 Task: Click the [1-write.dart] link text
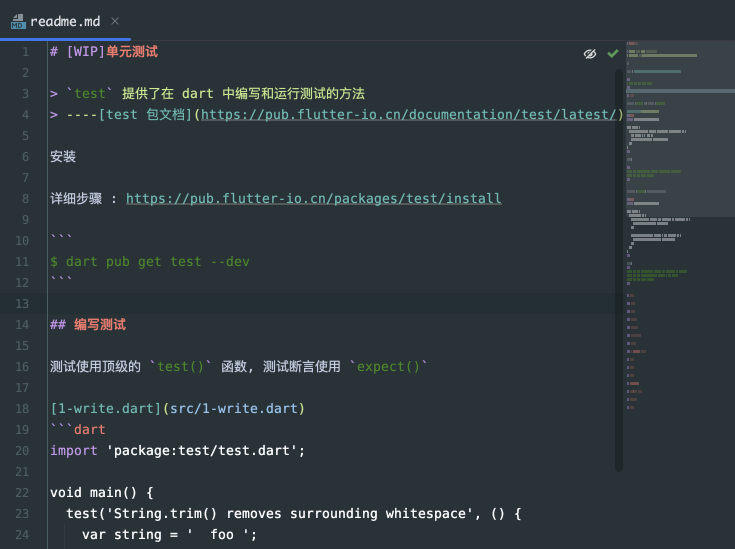pyautogui.click(x=106, y=408)
